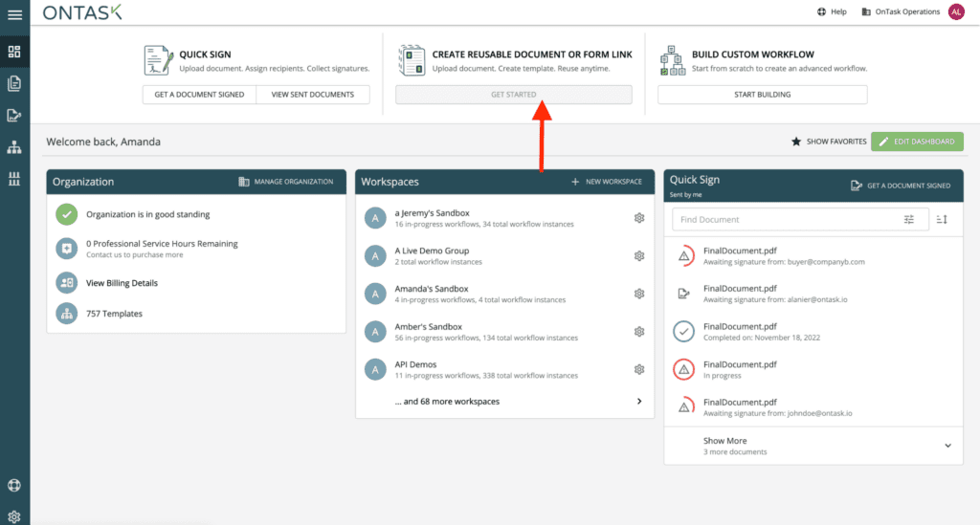980x525 pixels.
Task: Click the 757 Templates hierarchy icon
Action: click(x=67, y=314)
